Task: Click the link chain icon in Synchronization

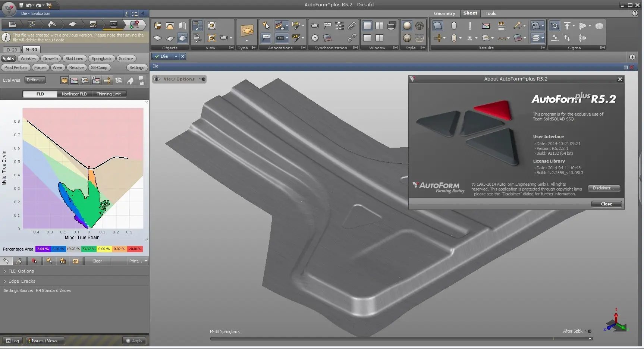Action: tap(352, 26)
